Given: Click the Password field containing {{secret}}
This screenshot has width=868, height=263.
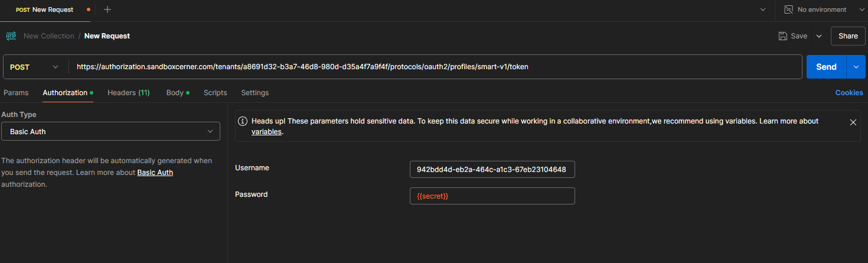Looking at the screenshot, I should point(492,196).
